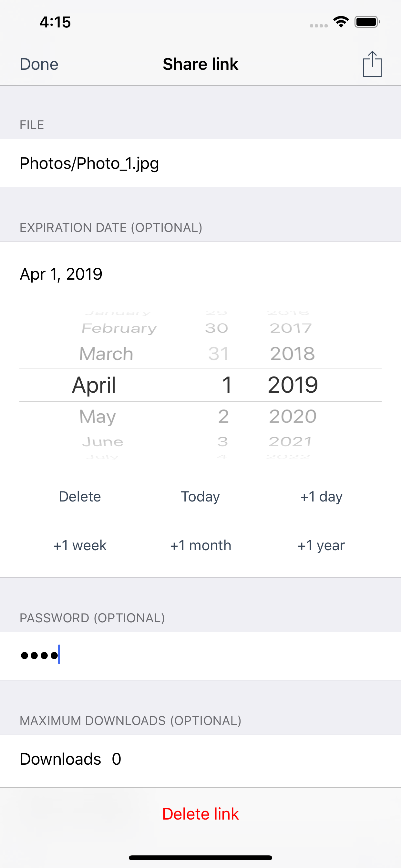
Task: Select May in the month picker
Action: click(x=98, y=417)
